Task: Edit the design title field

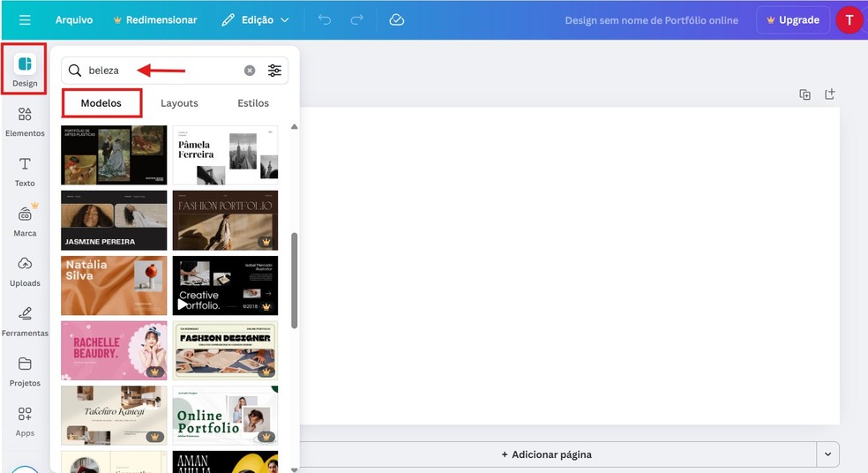Action: (x=652, y=20)
